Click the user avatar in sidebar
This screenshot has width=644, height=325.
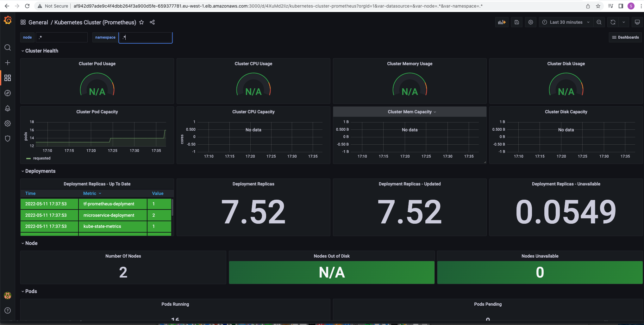coord(8,295)
